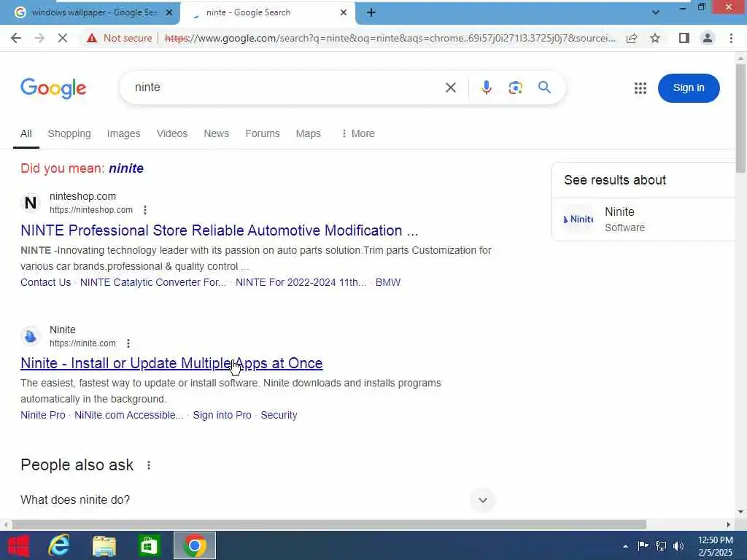Click the vertical page scrollbar
Viewport: 747px width, 560px height.
tap(740, 119)
